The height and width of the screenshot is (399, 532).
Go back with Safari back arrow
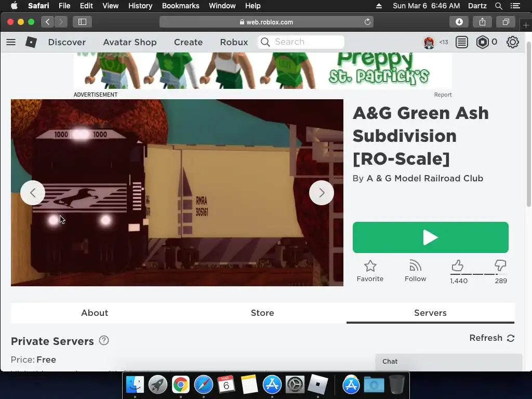click(47, 22)
